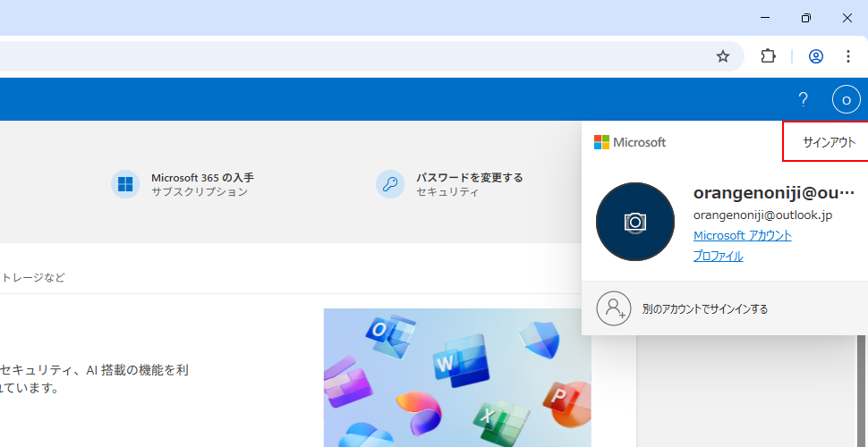The width and height of the screenshot is (868, 447).
Task: Click the サブスクリプション text
Action: [200, 192]
